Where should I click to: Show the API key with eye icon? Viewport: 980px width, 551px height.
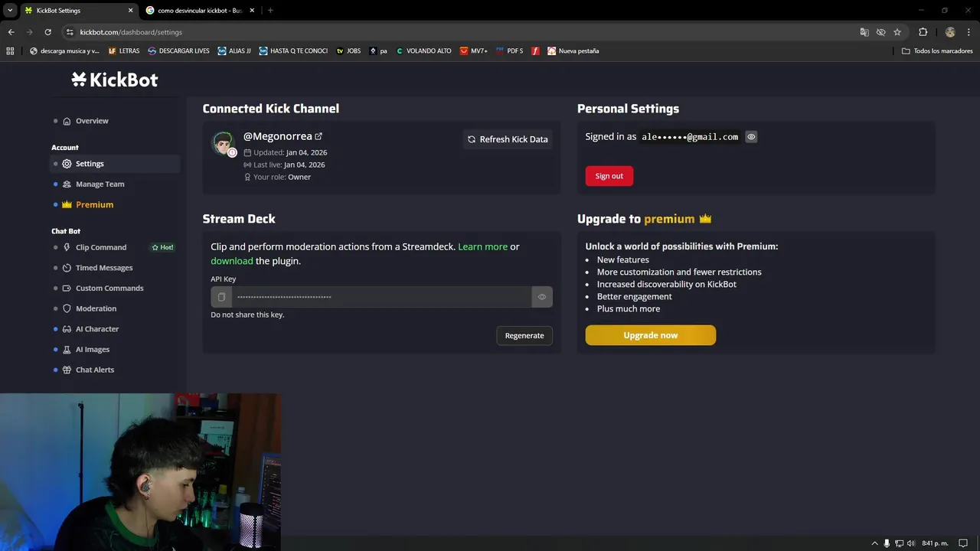click(542, 297)
